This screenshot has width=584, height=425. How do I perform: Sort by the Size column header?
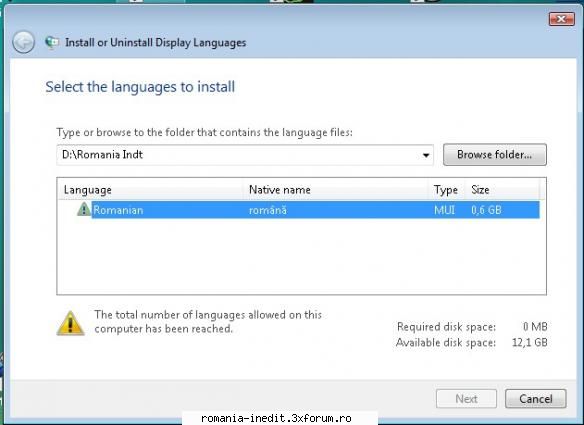pos(502,190)
